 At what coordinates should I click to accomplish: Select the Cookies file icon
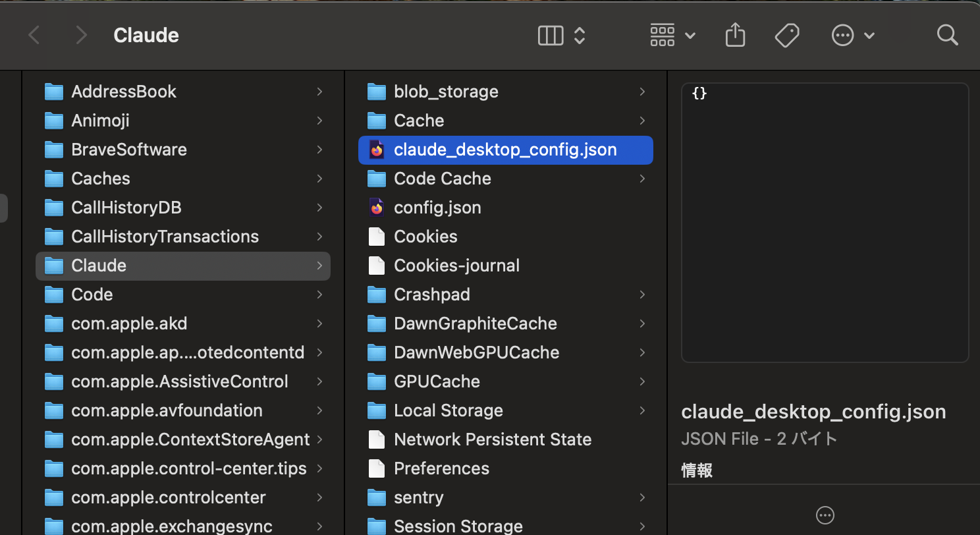(x=377, y=237)
